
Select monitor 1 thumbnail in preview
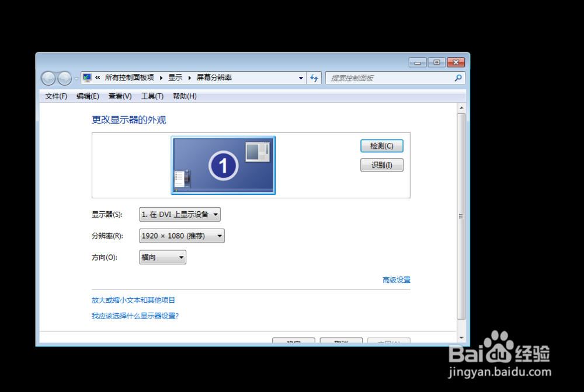(x=223, y=165)
